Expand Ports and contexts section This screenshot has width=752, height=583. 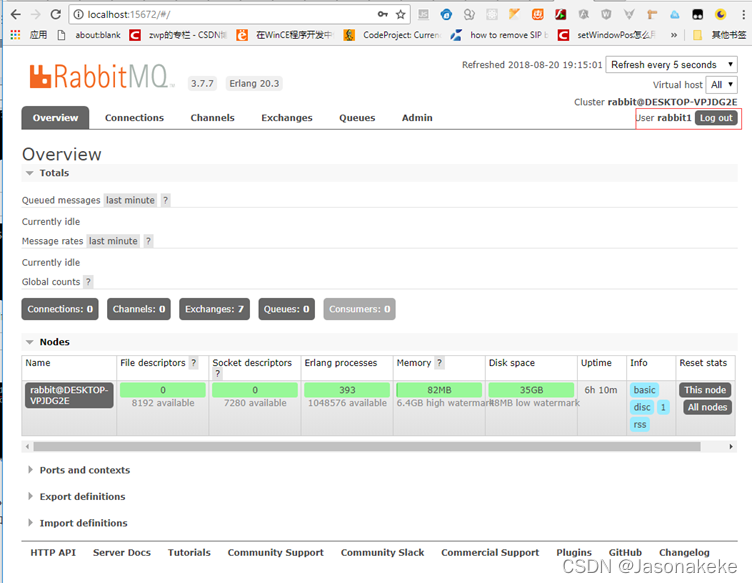click(80, 470)
